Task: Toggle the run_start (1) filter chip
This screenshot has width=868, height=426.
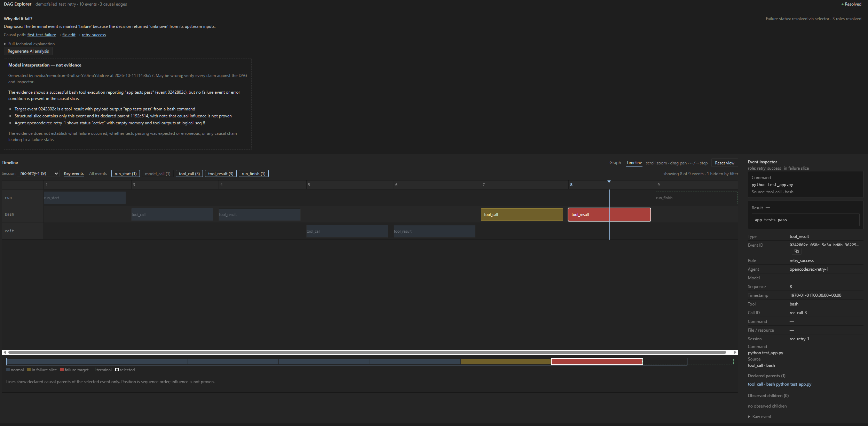Action: pyautogui.click(x=126, y=173)
